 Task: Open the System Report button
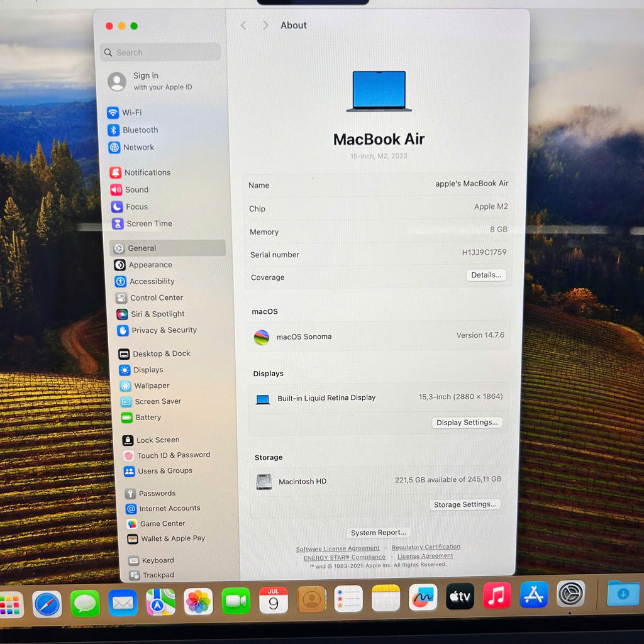[x=379, y=533]
